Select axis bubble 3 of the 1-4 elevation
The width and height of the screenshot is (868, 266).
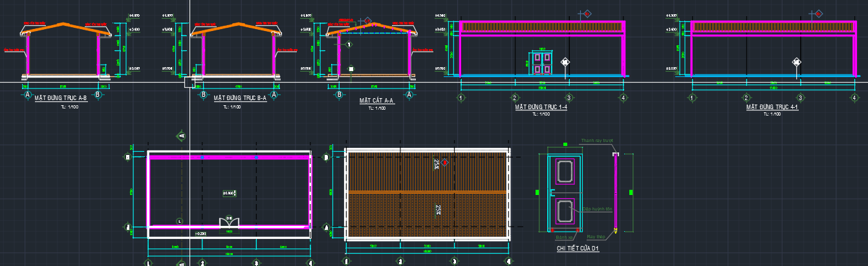coord(569,98)
